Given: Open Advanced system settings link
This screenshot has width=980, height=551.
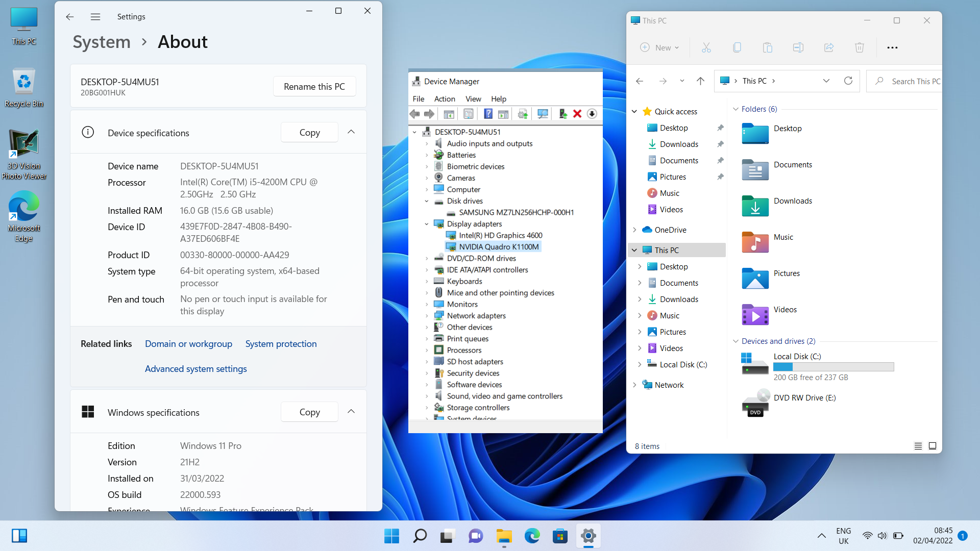Looking at the screenshot, I should coord(196,369).
